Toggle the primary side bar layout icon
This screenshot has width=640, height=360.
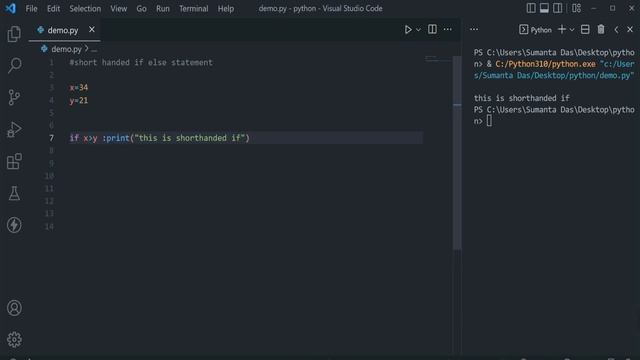(x=531, y=8)
